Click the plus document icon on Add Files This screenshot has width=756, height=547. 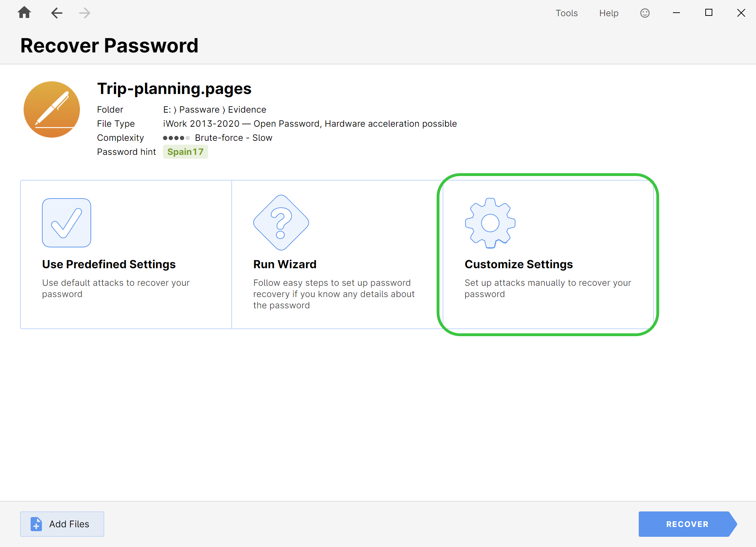tap(36, 524)
